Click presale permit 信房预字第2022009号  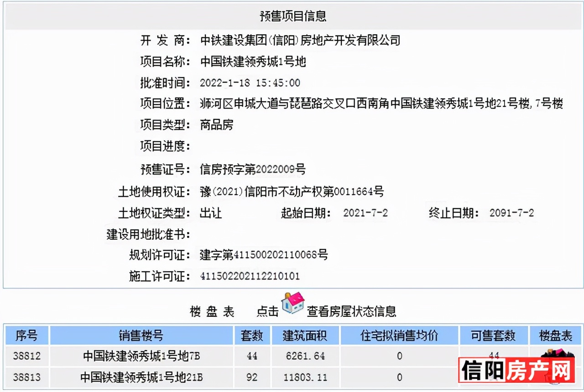click(253, 170)
